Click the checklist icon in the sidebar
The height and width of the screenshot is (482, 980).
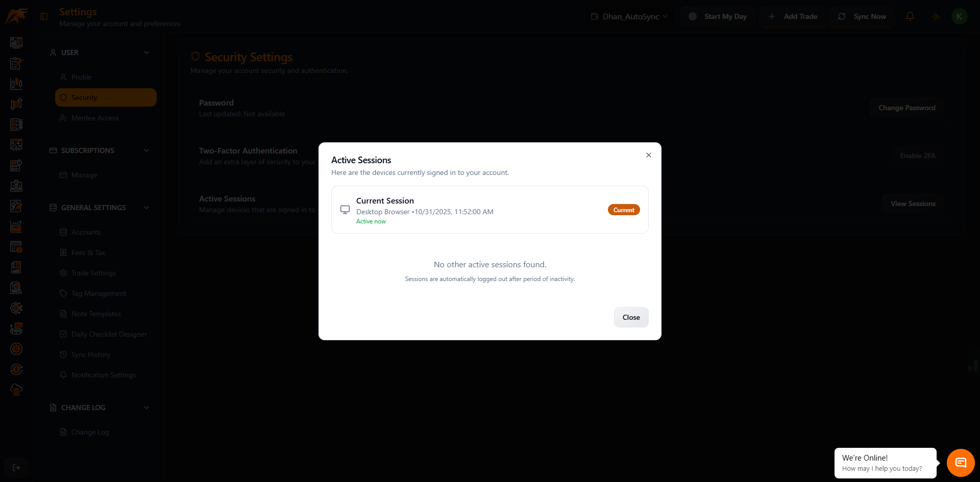16,124
